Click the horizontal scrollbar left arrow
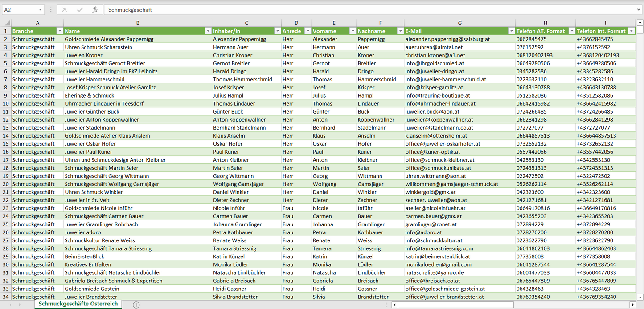644x309 pixels. click(394, 305)
